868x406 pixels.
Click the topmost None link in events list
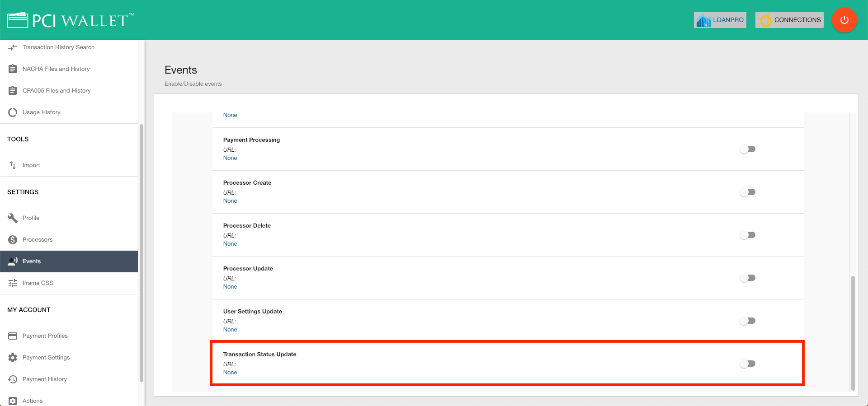(230, 115)
